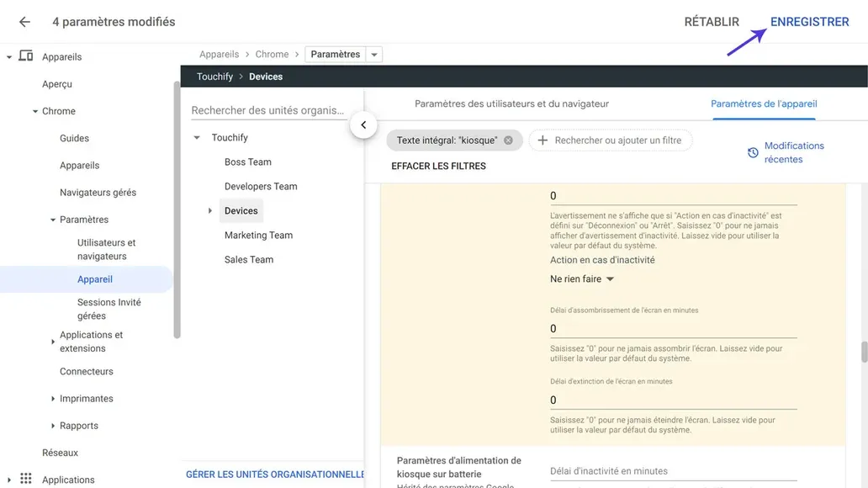Image resolution: width=868 pixels, height=488 pixels.
Task: Select the Sales Team organizational unit
Action: point(249,259)
